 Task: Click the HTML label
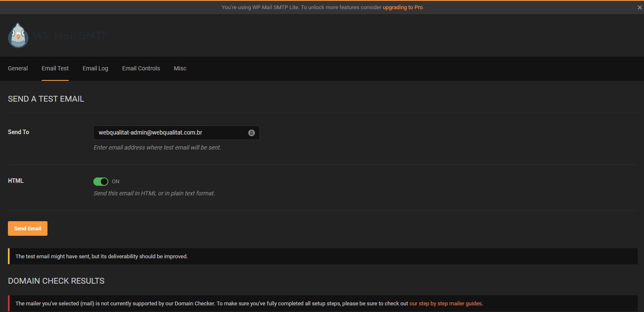(16, 181)
